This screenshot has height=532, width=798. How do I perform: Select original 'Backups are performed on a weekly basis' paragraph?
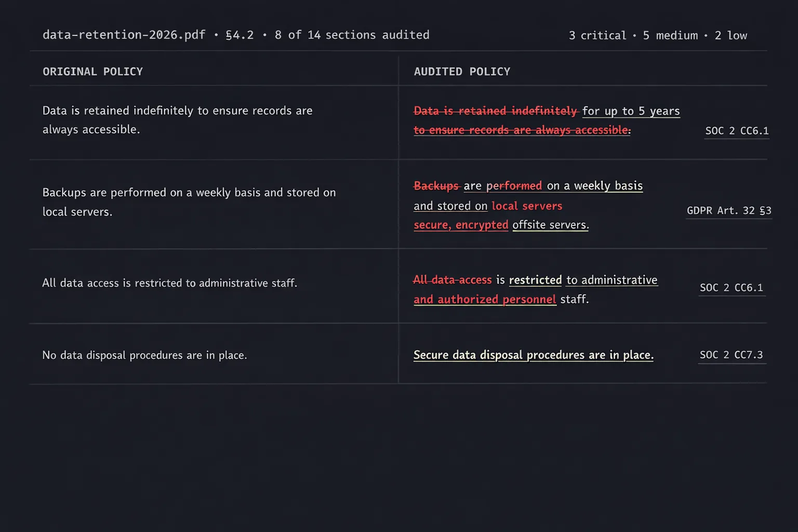[x=189, y=202]
